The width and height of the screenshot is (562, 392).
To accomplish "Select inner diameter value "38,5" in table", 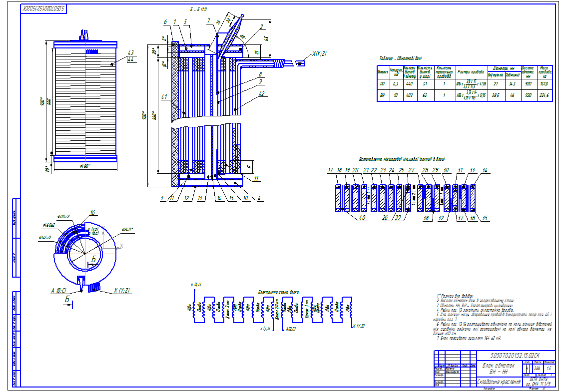I will 496,95.
